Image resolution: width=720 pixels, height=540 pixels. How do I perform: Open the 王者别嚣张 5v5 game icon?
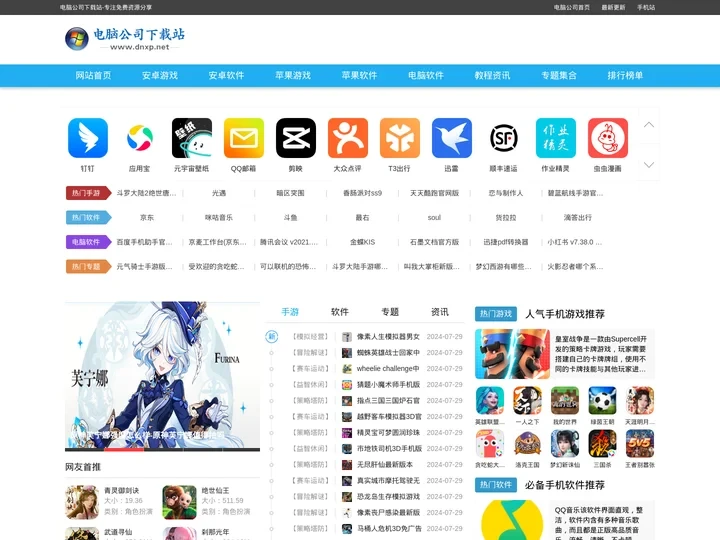pyautogui.click(x=640, y=444)
